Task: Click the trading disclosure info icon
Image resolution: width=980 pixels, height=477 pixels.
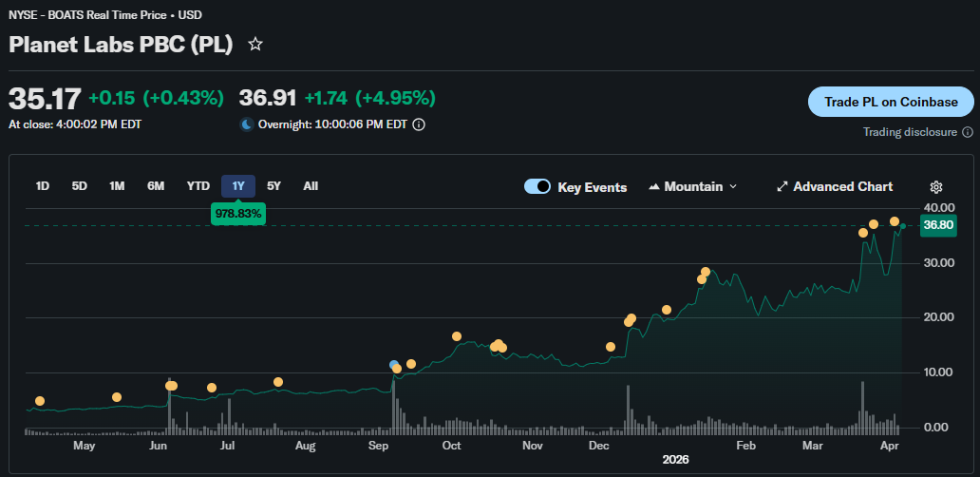Action: [968, 132]
